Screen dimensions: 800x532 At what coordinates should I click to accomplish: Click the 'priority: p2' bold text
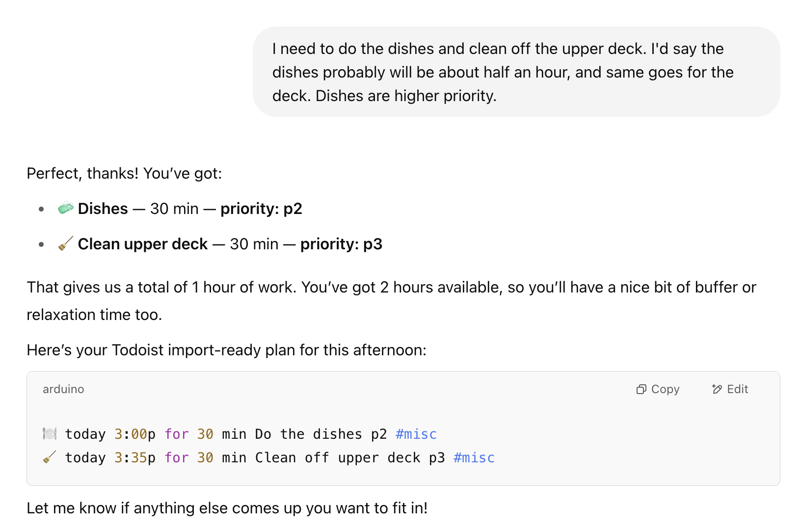261,209
